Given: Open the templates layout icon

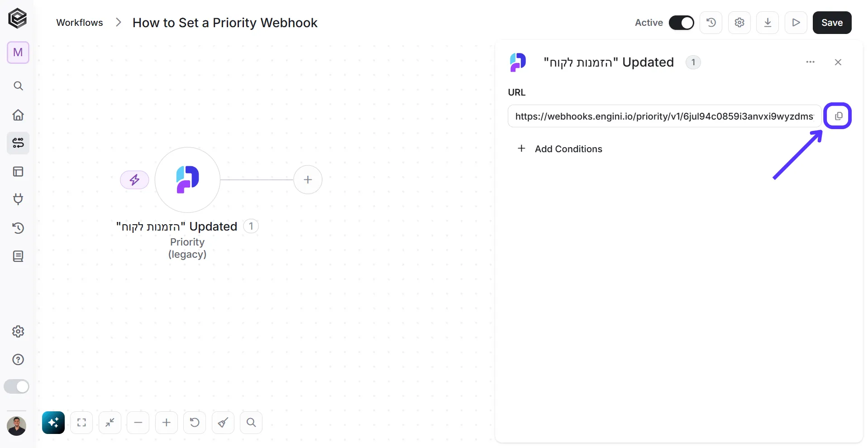Looking at the screenshot, I should [18, 171].
